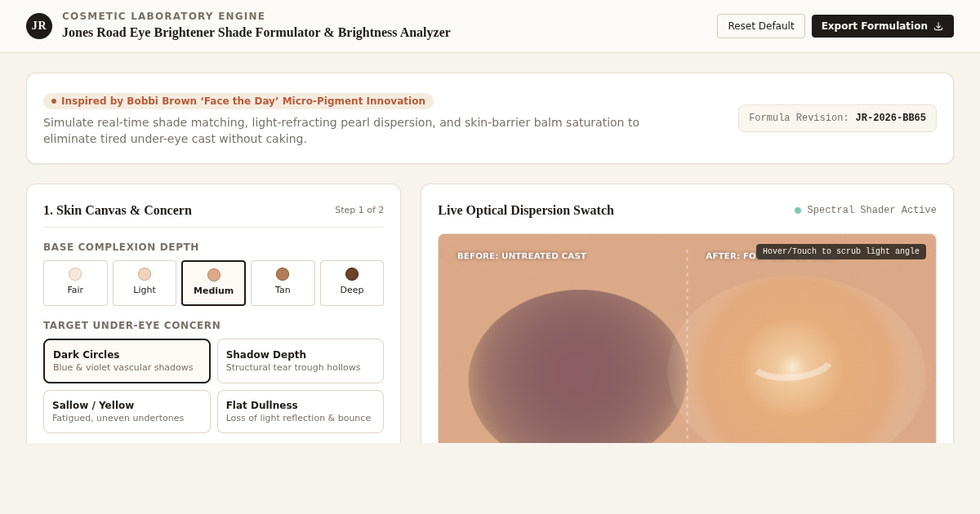Viewport: 980px width, 514px height.
Task: Choose Shadow Depth concern card
Action: click(301, 361)
